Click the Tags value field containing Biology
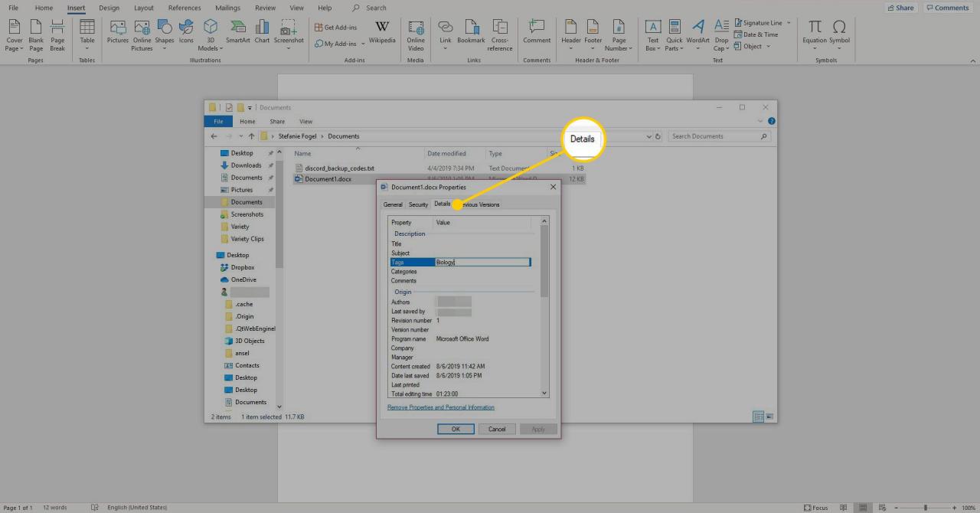Viewport: 980px width, 513px height. 482,263
